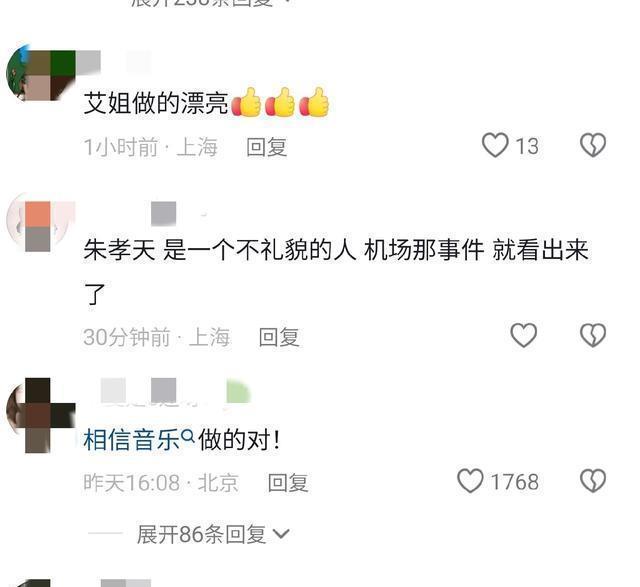Screen dimensions: 640x587
Task: Click the 13 like count
Action: [x=527, y=146]
